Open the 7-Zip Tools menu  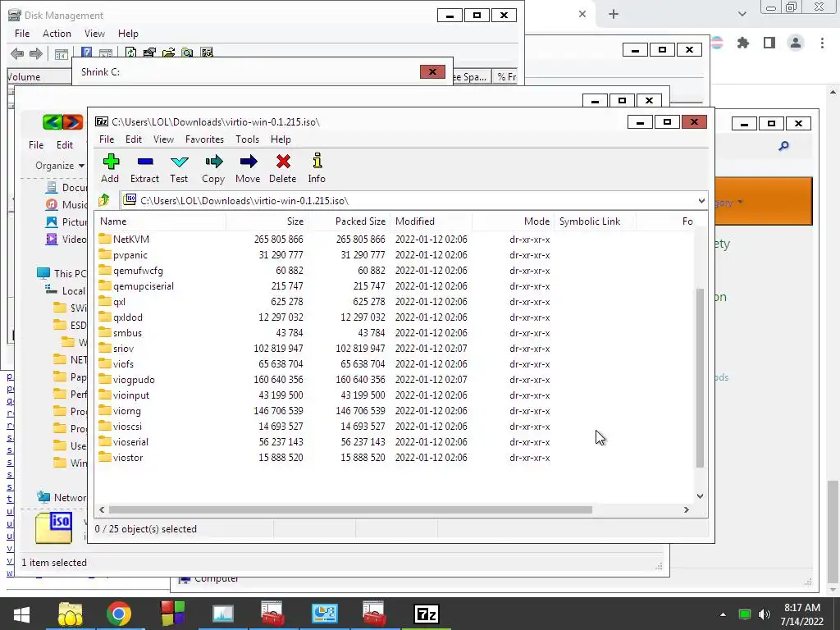click(247, 139)
